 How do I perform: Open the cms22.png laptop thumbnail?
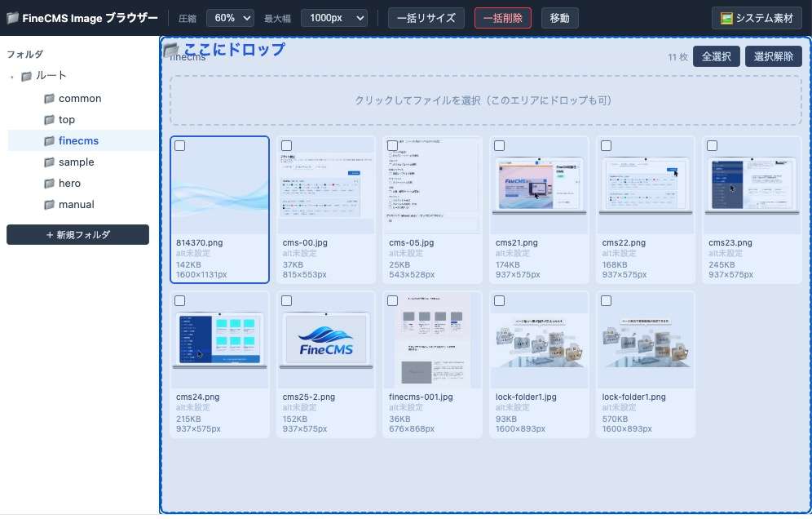click(645, 185)
